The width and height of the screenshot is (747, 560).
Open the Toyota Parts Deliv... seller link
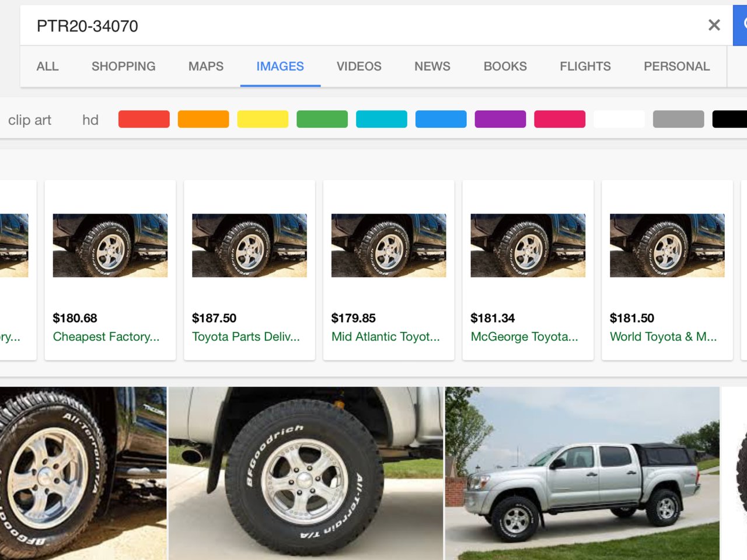pyautogui.click(x=246, y=337)
